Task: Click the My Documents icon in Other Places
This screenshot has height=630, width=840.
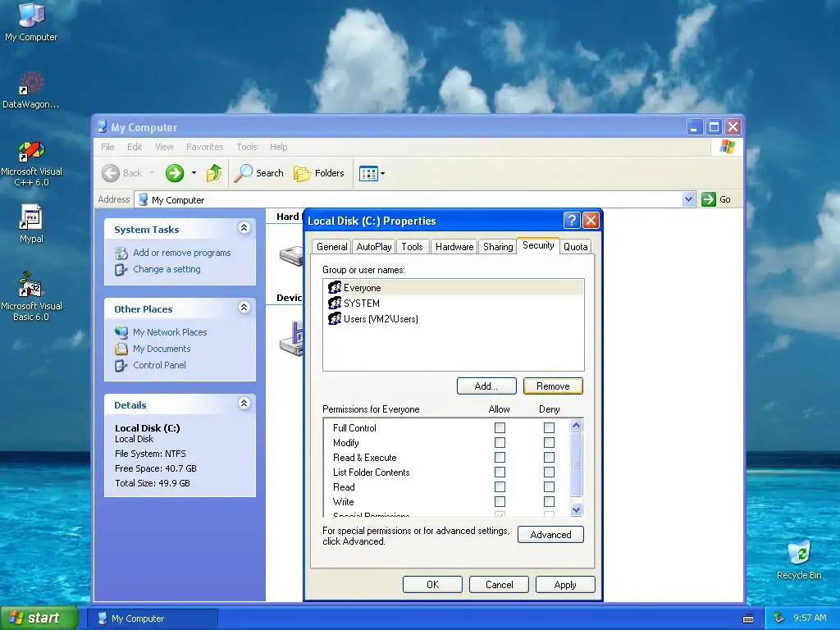Action: pyautogui.click(x=121, y=349)
